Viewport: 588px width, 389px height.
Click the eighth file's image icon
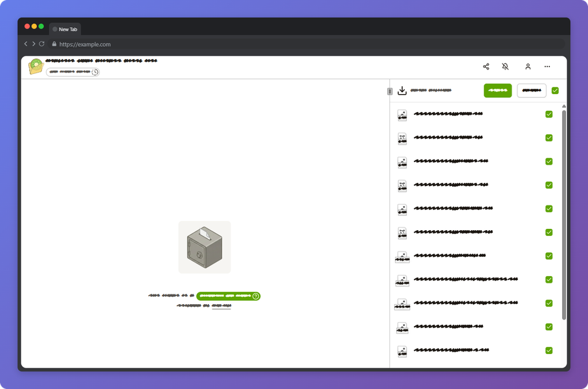tap(402, 281)
